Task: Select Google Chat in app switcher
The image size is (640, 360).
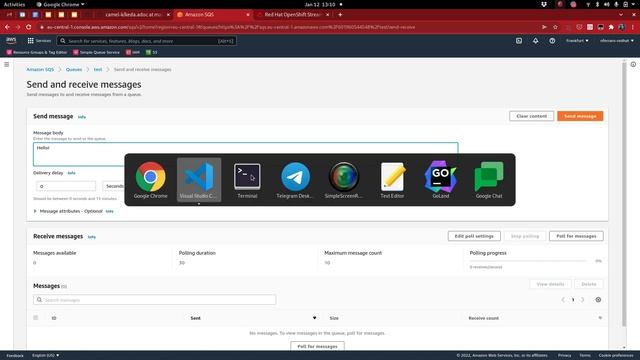Action: pyautogui.click(x=489, y=180)
